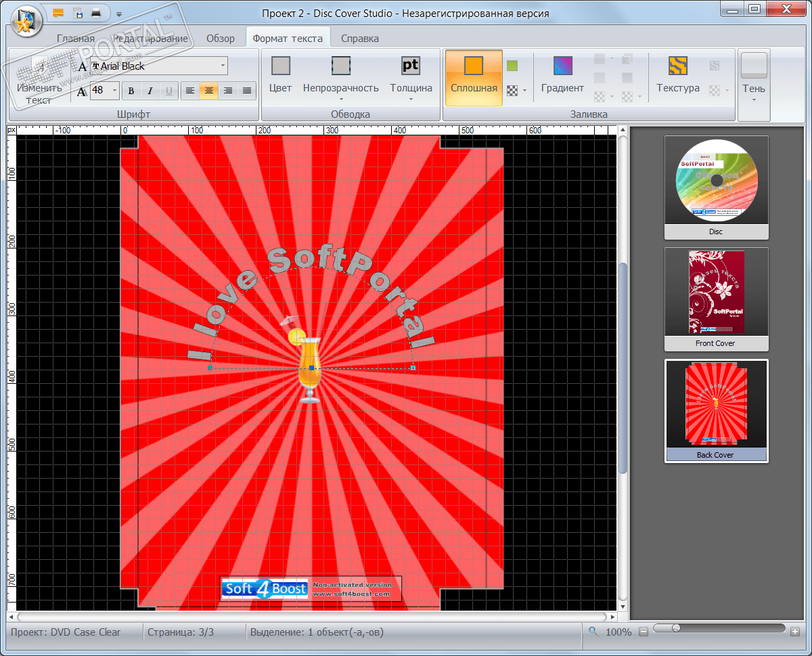Click the zoom magnifier icon in status bar

(593, 632)
